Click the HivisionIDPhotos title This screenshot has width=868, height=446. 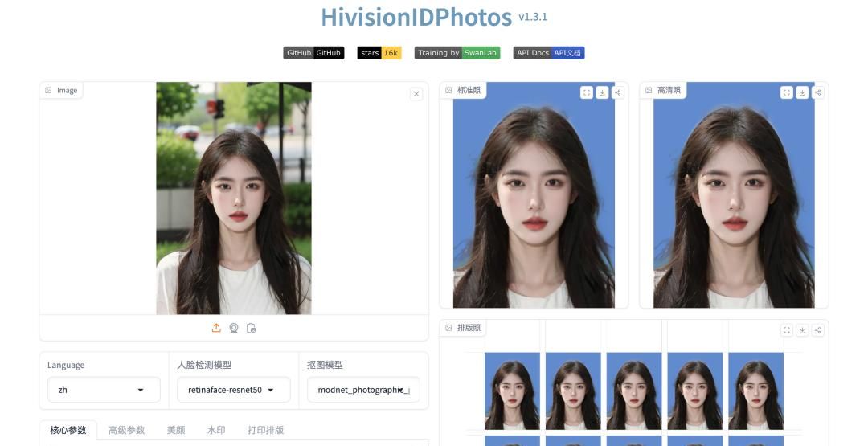(x=416, y=17)
